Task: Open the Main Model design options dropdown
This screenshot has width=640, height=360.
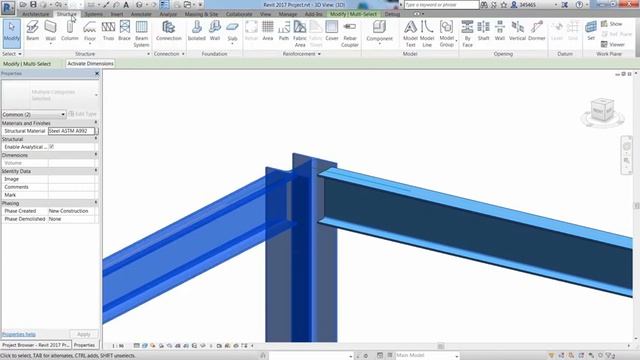Action: (x=427, y=356)
